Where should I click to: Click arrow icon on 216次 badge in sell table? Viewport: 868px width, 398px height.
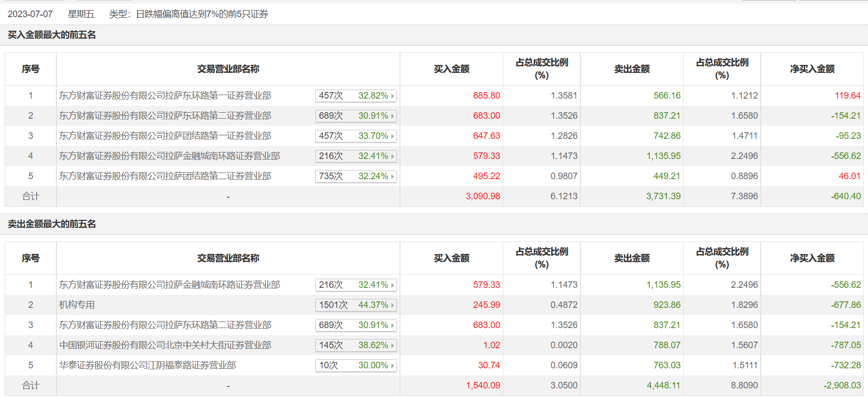pyautogui.click(x=392, y=285)
